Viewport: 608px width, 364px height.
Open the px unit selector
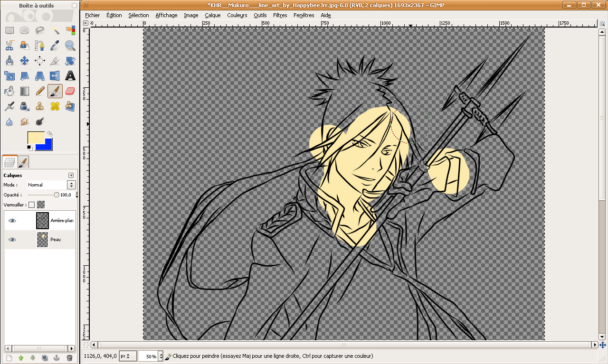127,355
